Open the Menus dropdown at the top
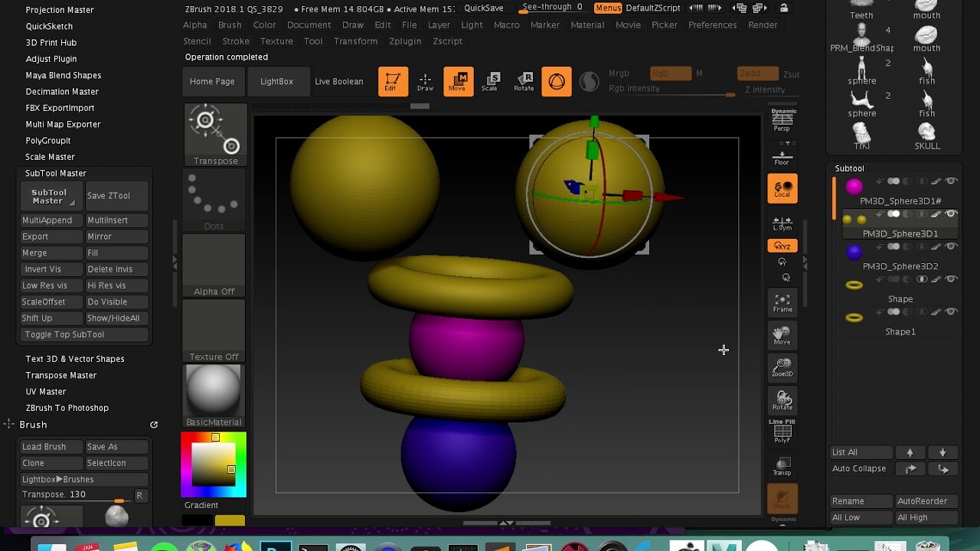The width and height of the screenshot is (980, 551). click(x=608, y=8)
